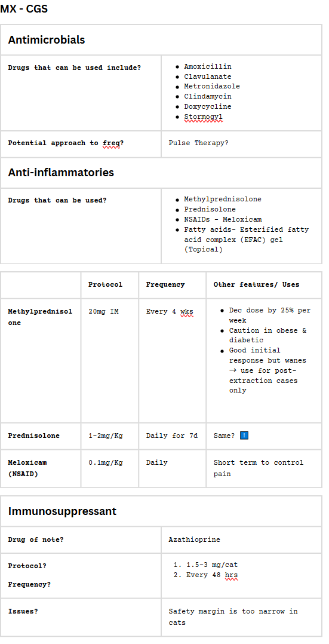The height and width of the screenshot is (644, 329).
Task: Click the Azathioprine cell text
Action: tap(194, 539)
